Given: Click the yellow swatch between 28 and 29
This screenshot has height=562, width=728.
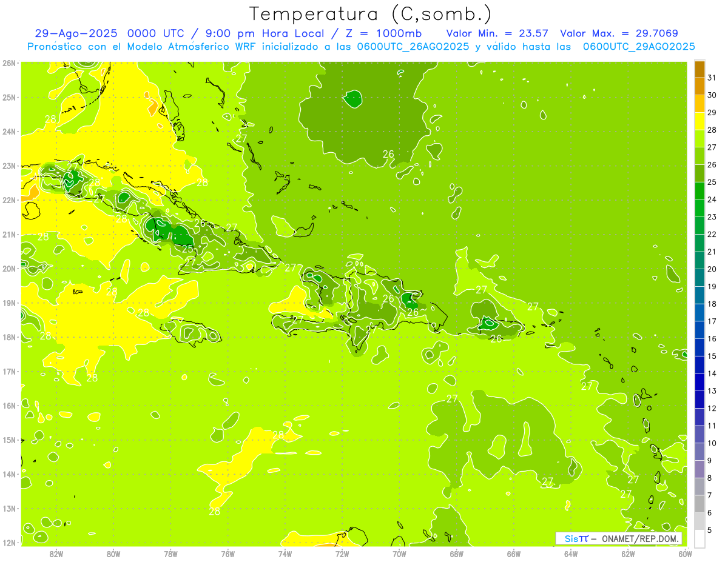Looking at the screenshot, I should 699,121.
